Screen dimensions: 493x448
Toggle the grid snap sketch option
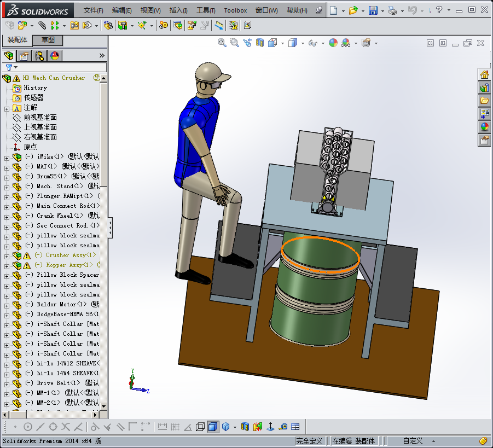coord(175,427)
